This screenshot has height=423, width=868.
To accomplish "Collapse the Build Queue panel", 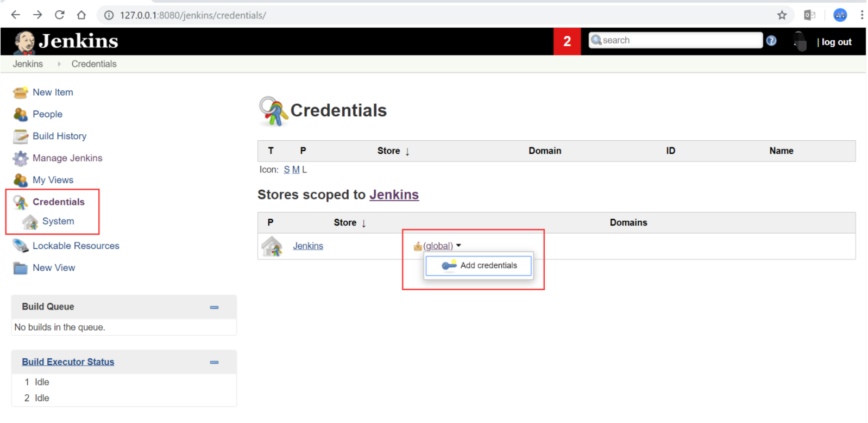I will 214,307.
